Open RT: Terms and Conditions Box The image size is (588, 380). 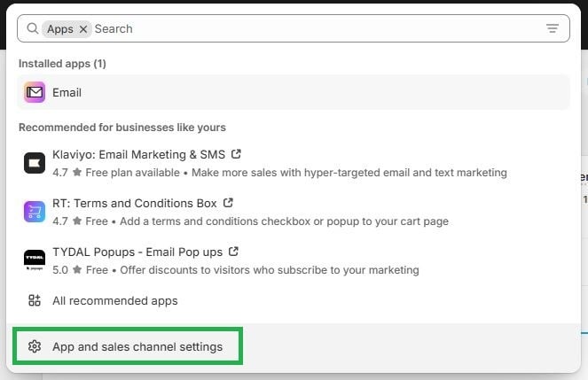(134, 204)
